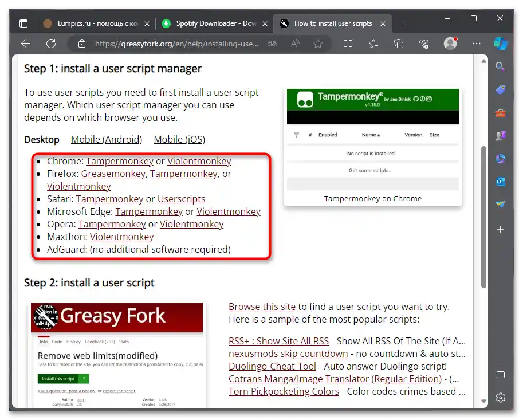Open the tab actions menu icon
The height and width of the screenshot is (420, 523).
coord(23,23)
